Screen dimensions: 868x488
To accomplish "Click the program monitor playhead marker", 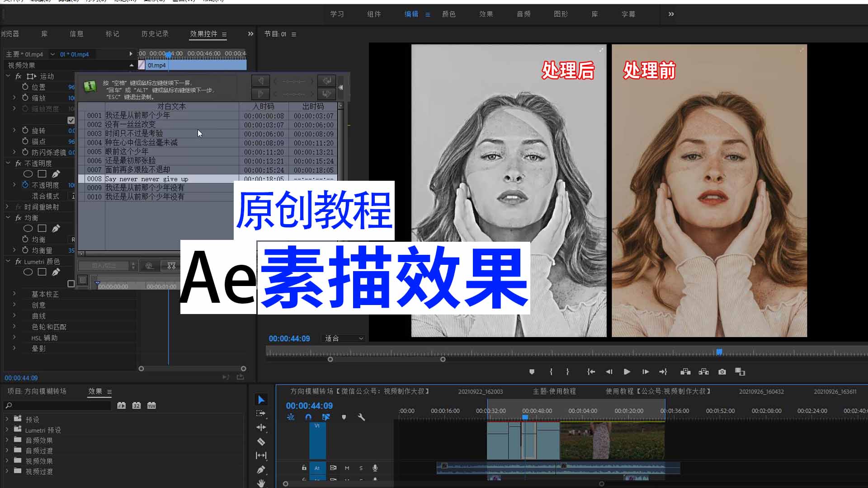I will coord(719,352).
